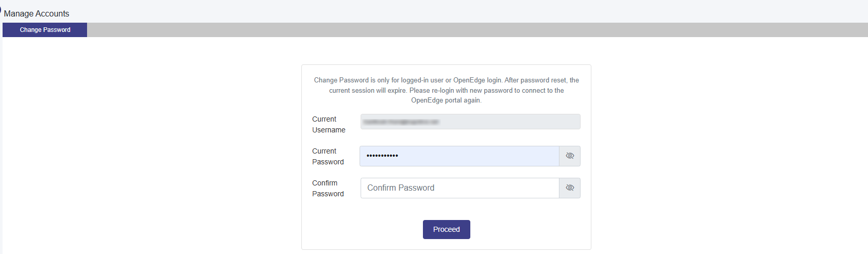Click the Manage Accounts page heading
Screen dimensions: 868x254
pyautogui.click(x=37, y=13)
